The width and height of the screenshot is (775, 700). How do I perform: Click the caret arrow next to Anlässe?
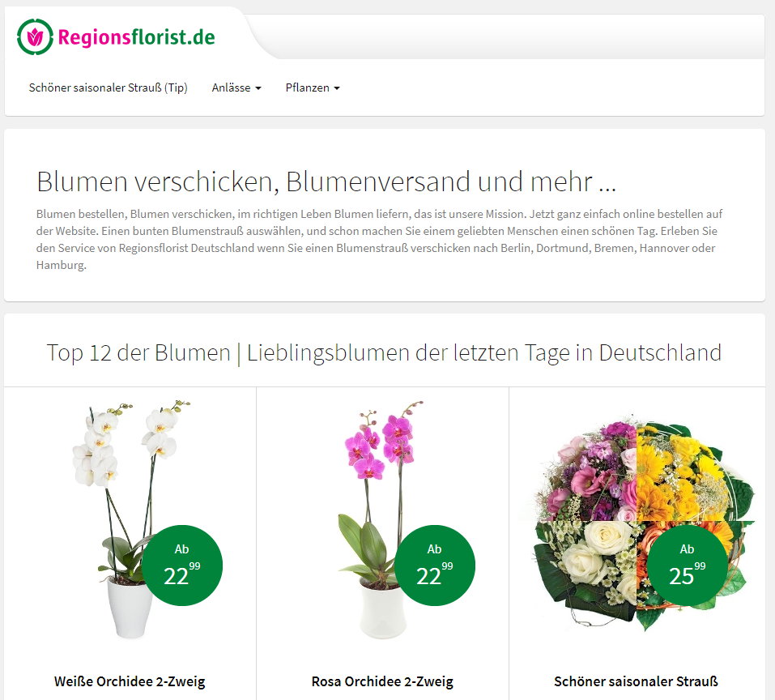click(x=258, y=88)
